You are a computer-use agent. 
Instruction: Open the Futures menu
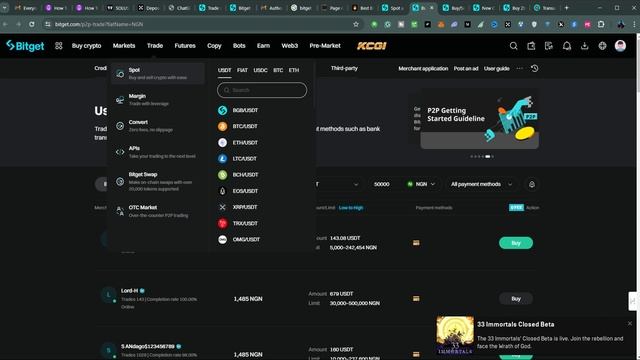pos(185,46)
